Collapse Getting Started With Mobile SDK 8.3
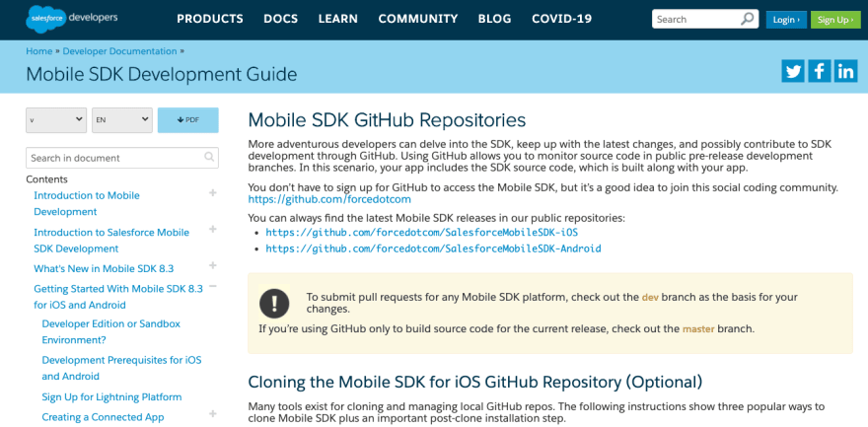868x427 pixels. coord(213,286)
